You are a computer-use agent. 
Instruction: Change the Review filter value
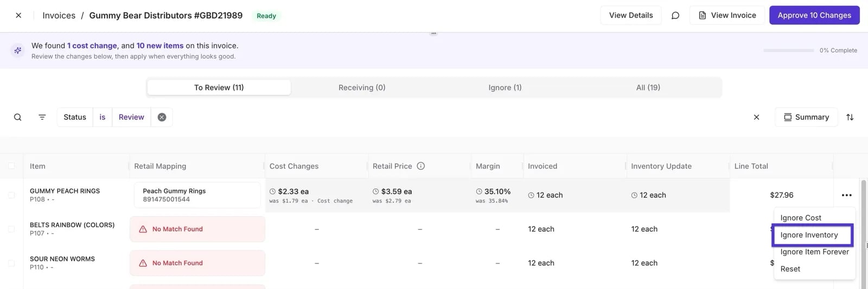pos(131,117)
